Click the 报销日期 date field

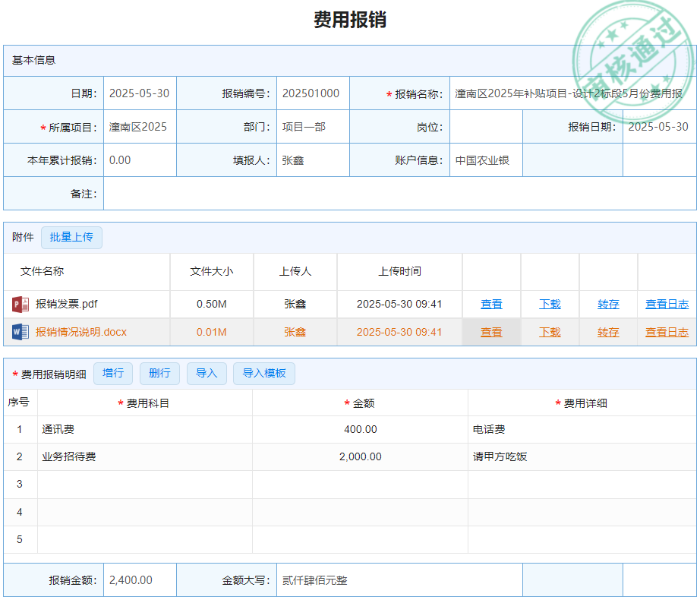coord(658,127)
